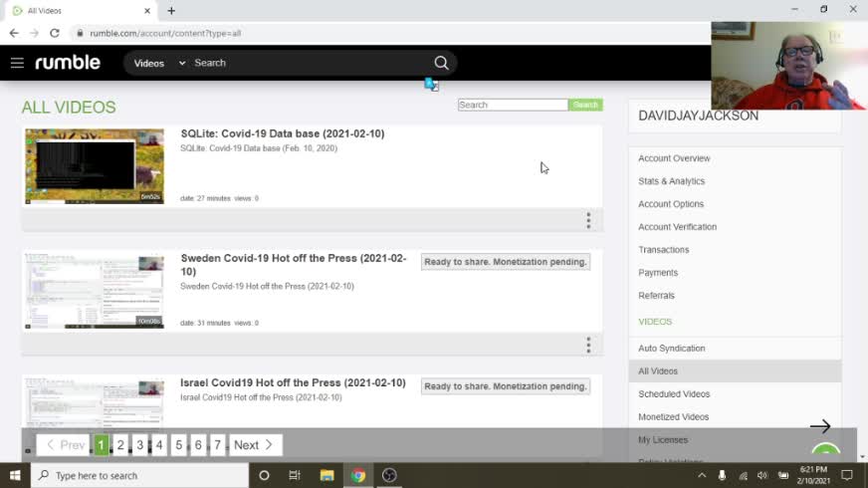868x488 pixels.
Task: Open the Windows Start menu
Action: pos(15,475)
